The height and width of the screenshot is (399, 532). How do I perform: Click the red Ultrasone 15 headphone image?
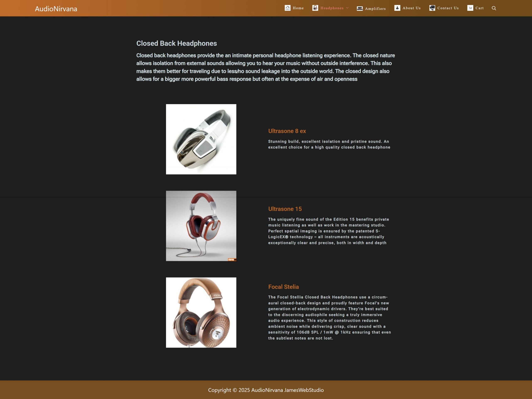tap(201, 226)
